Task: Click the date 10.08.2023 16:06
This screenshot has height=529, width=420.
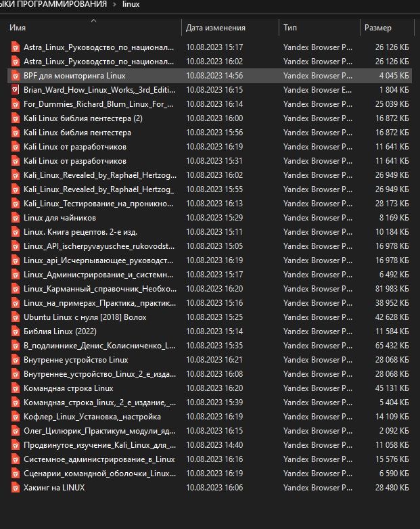Action: point(214,488)
